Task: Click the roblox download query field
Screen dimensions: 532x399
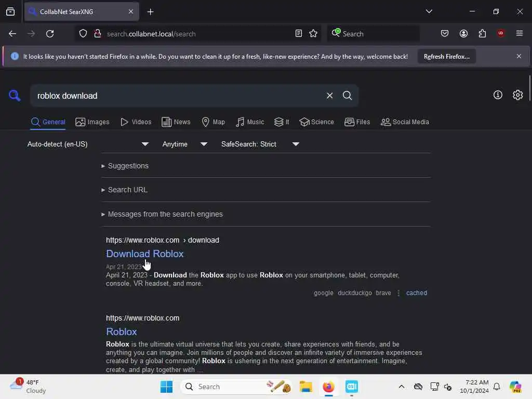Action: point(178,96)
